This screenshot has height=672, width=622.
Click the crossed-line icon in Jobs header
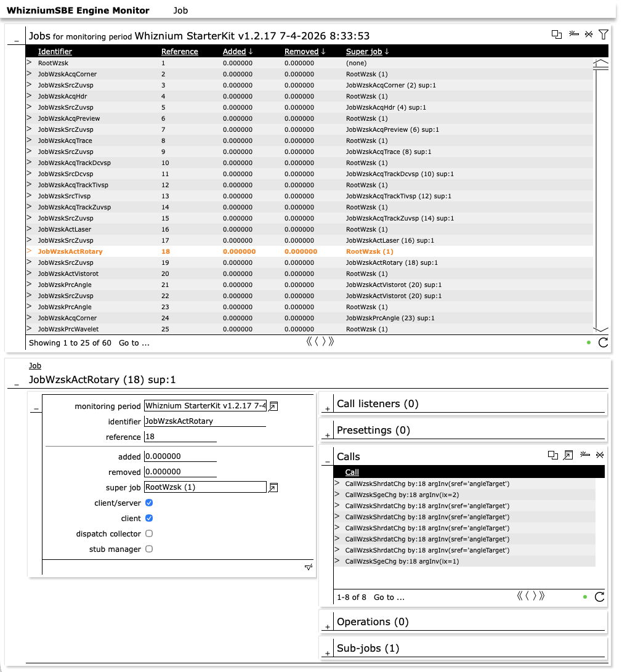589,34
